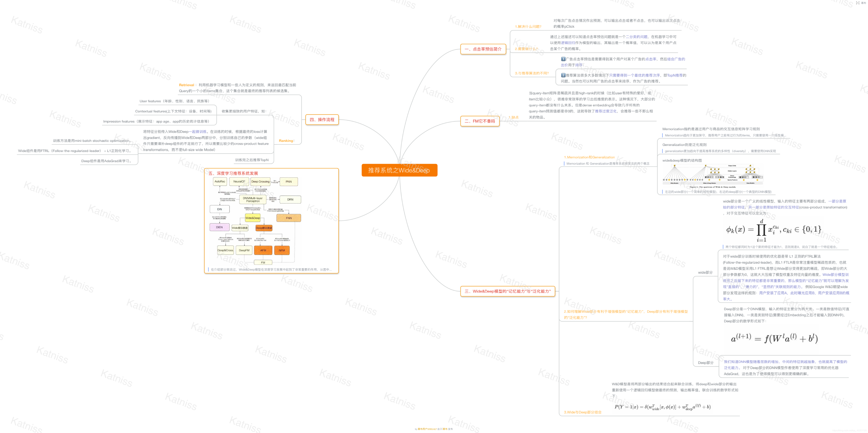Click the note 在介绍部分就说过 under the diagram
Viewport: 868px width, 433px height.
271,270
